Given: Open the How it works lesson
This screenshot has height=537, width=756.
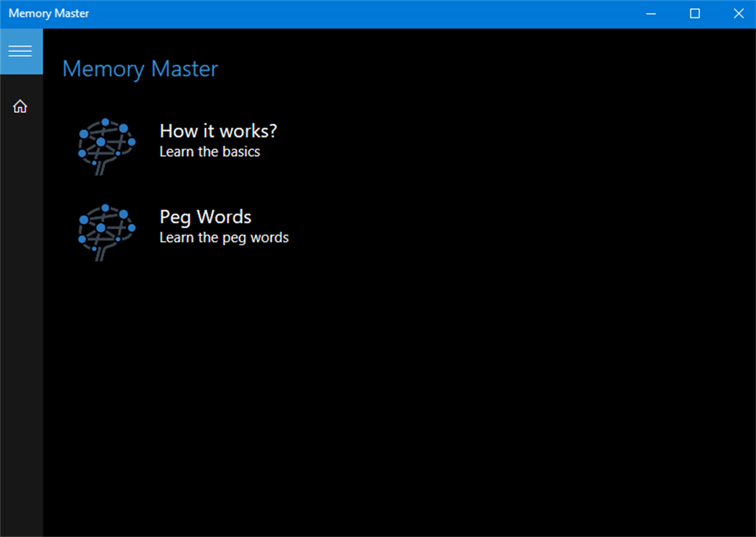Looking at the screenshot, I should (217, 131).
